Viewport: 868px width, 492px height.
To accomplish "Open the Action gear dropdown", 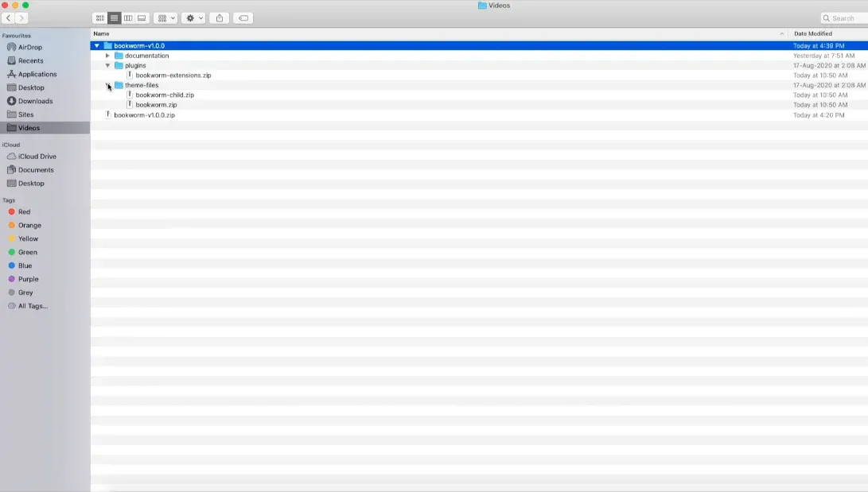I will pos(193,18).
